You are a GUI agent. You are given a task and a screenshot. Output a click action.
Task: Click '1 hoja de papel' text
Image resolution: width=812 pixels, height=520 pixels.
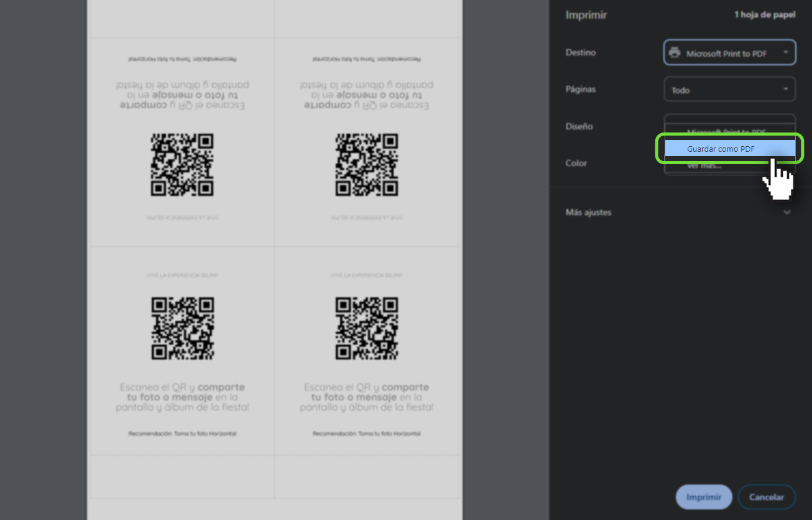(x=765, y=15)
